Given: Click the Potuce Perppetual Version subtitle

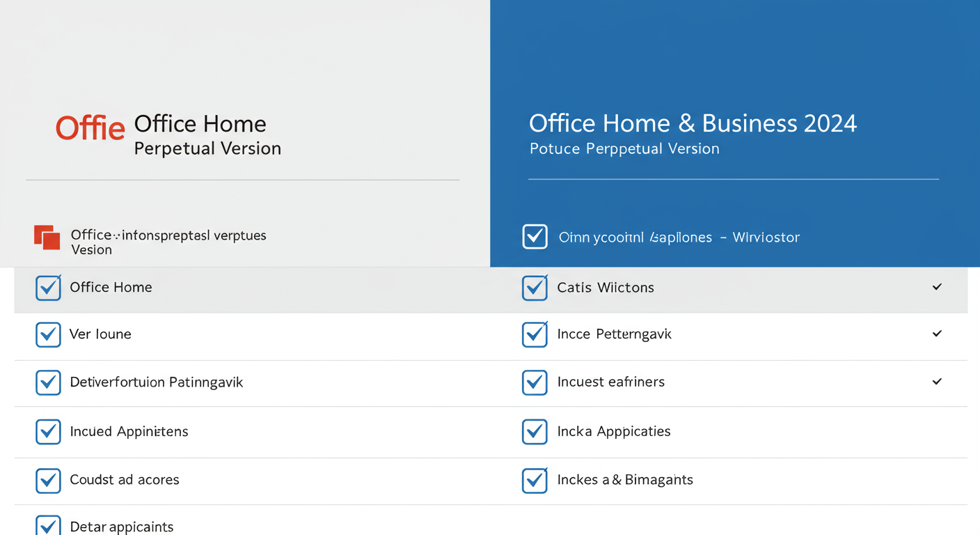Looking at the screenshot, I should tap(624, 148).
